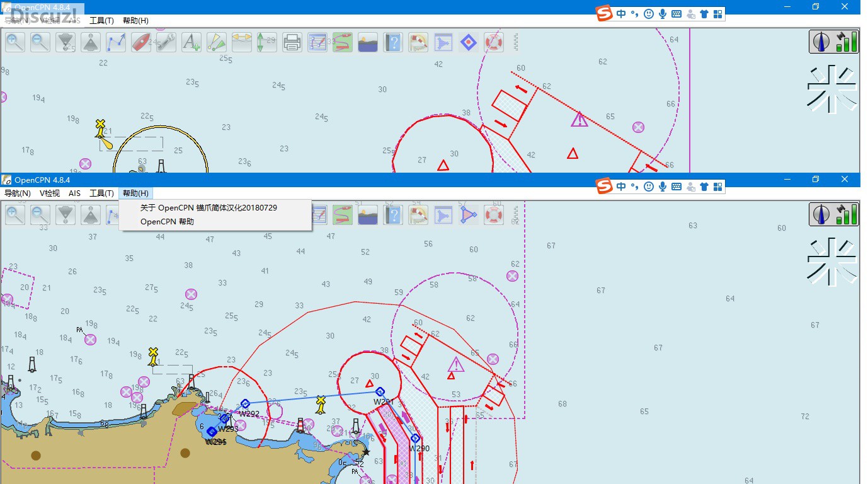Click Sogou S logo in lower IME bar
868x484 pixels.
coord(605,186)
